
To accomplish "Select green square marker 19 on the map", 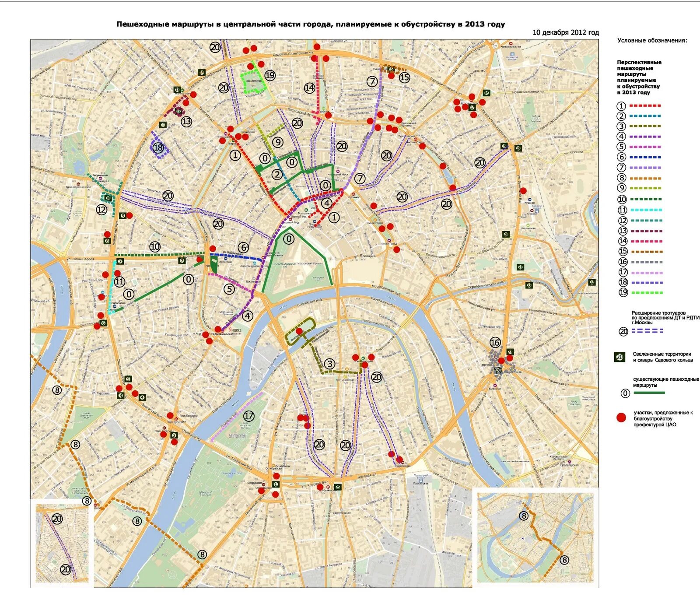I will pos(518,148).
